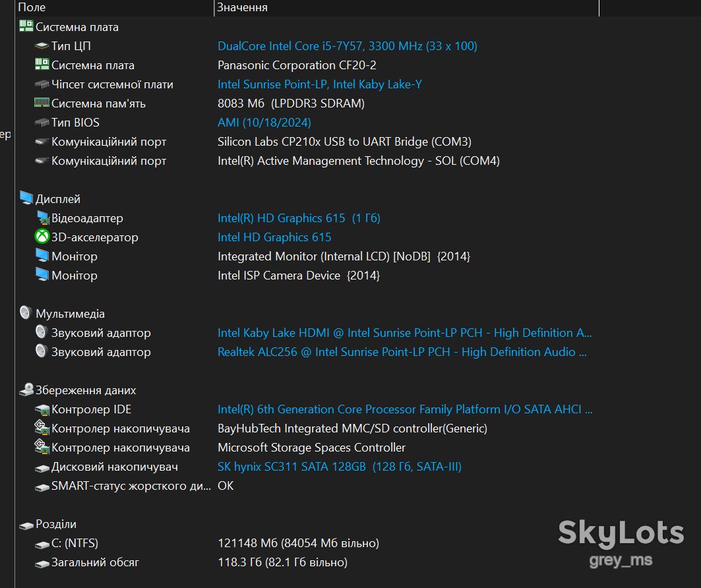Click the drive icon of the Розділи group
This screenshot has width=701, height=588.
[x=26, y=525]
